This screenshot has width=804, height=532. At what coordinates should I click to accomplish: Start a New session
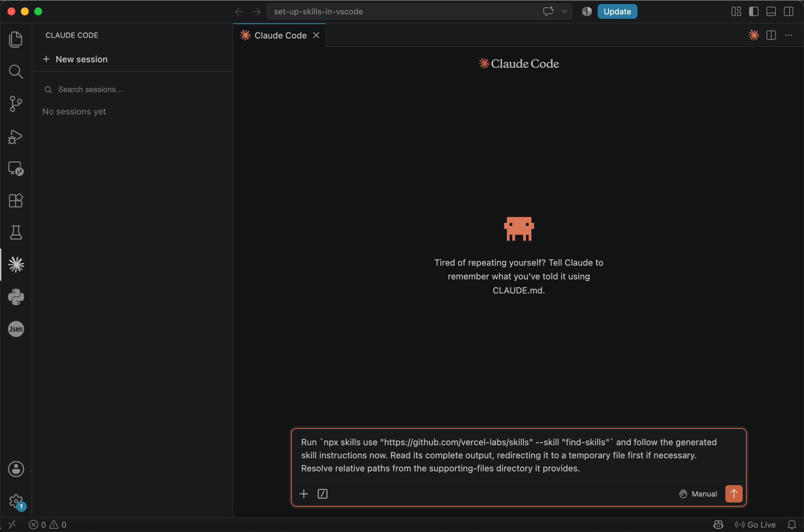click(75, 59)
